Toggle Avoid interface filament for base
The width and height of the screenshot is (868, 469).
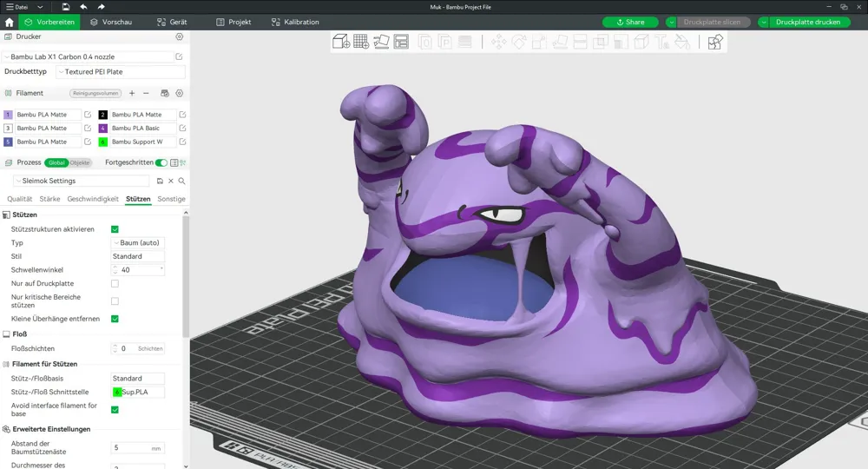pos(115,410)
